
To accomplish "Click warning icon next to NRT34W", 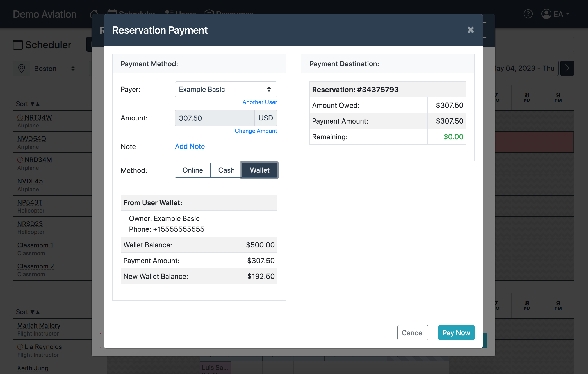I will coord(20,117).
